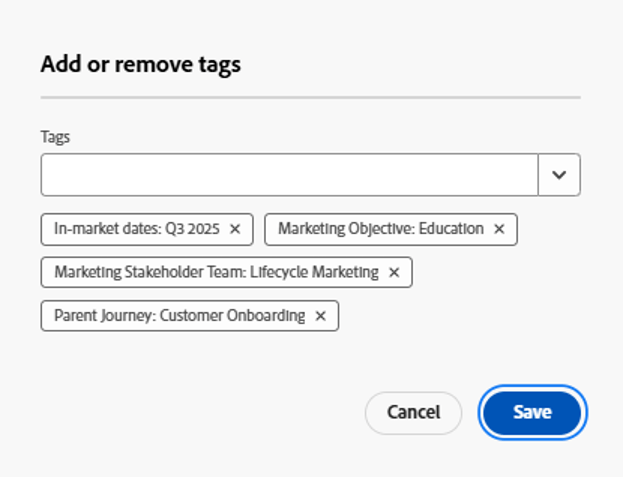Click the Marketing Stakeholder Team: Lifecycle Marketing chip text
The height and width of the screenshot is (478, 624).
216,272
